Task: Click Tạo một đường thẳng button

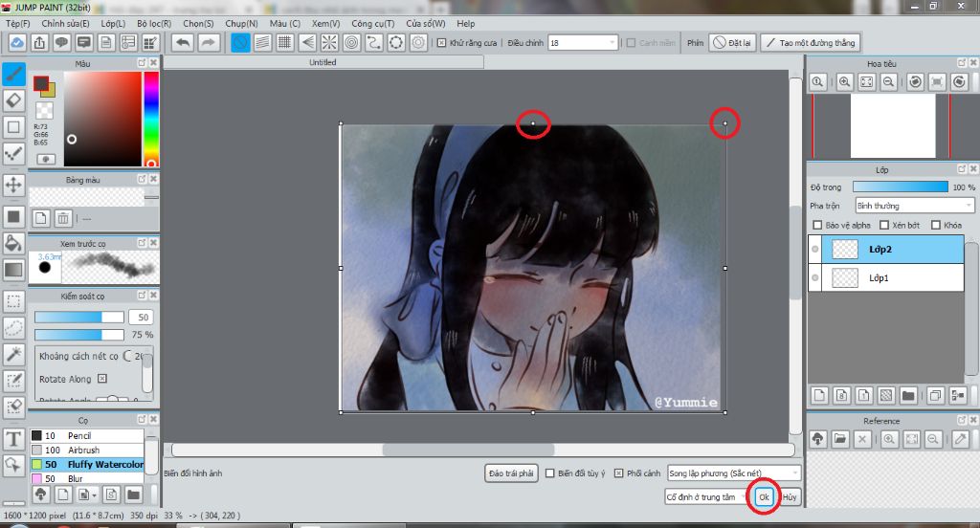Action: click(811, 43)
